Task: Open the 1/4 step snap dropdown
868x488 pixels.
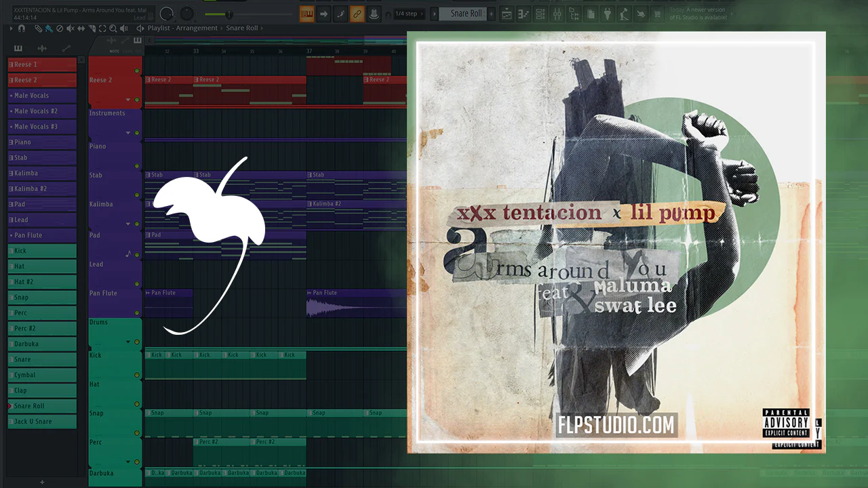Action: 411,14
